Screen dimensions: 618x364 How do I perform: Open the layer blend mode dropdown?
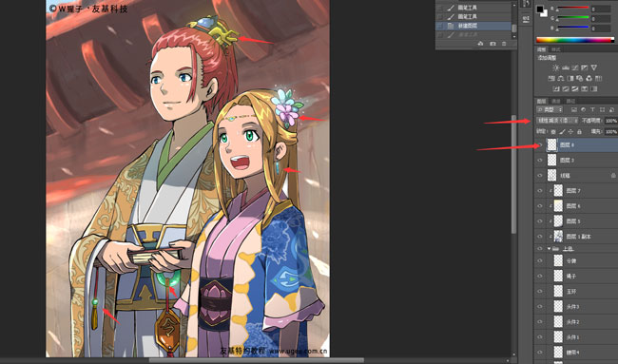tap(557, 121)
